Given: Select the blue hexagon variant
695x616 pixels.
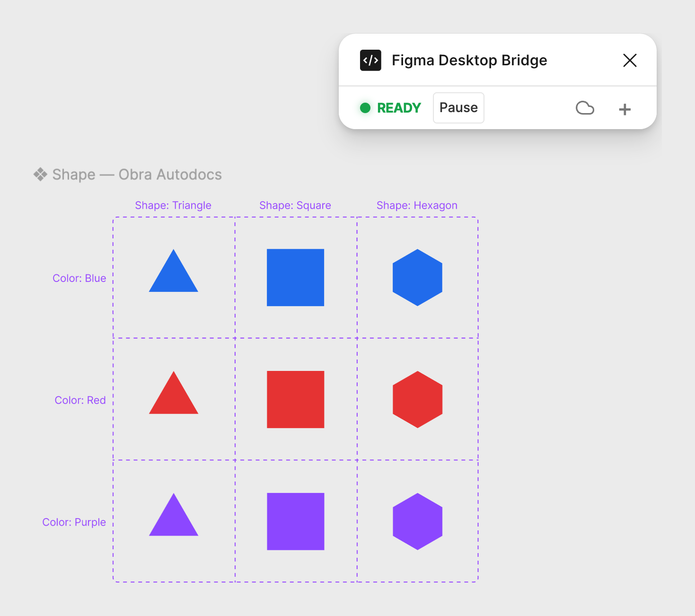Looking at the screenshot, I should [x=417, y=278].
